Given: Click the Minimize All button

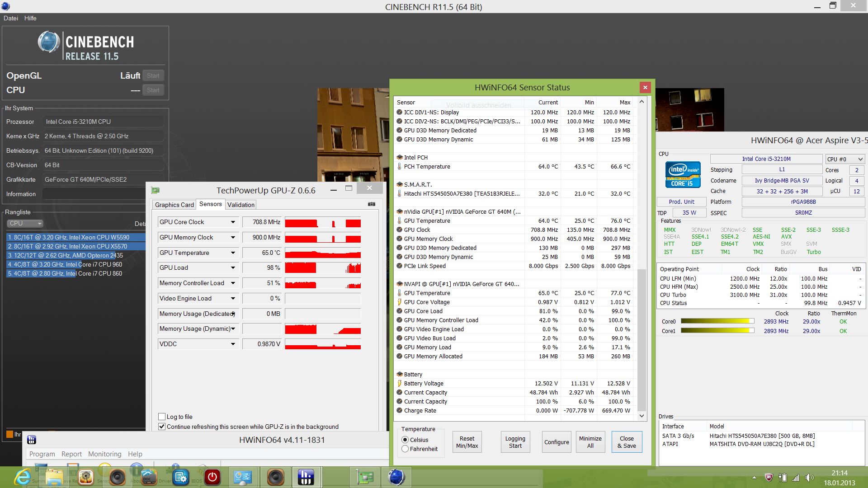Looking at the screenshot, I should pos(590,442).
